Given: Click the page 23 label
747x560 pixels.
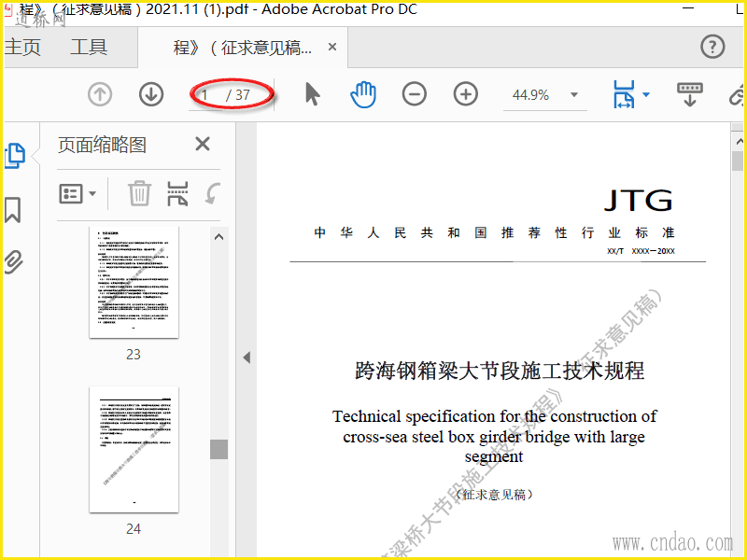Looking at the screenshot, I should (x=134, y=355).
